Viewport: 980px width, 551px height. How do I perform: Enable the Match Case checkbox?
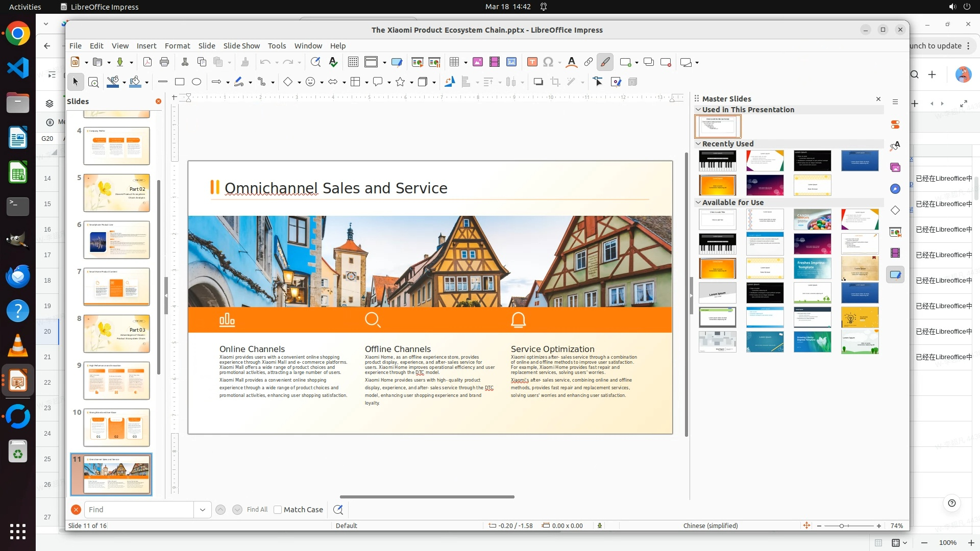tap(278, 510)
